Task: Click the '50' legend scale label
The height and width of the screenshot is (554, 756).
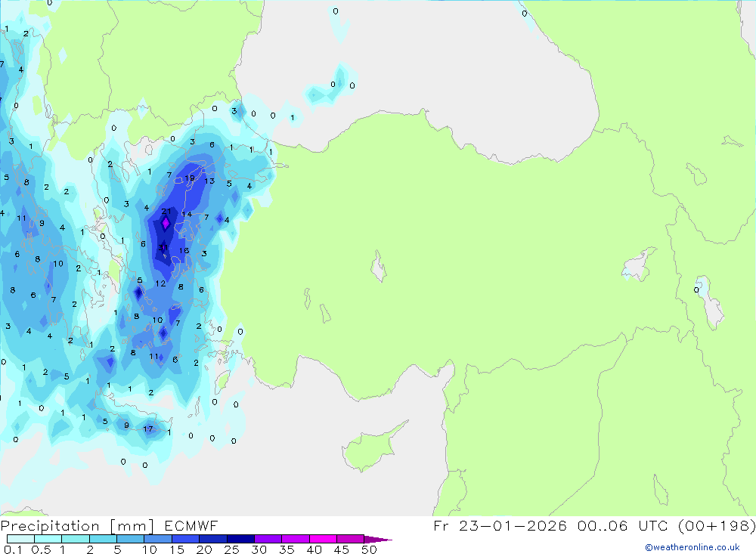Action: tap(369, 549)
